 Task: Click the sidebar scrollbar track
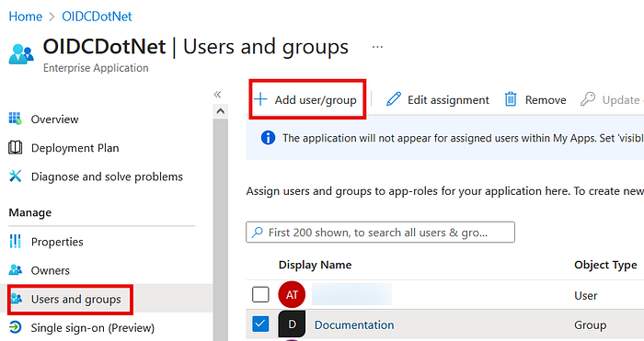[221, 230]
